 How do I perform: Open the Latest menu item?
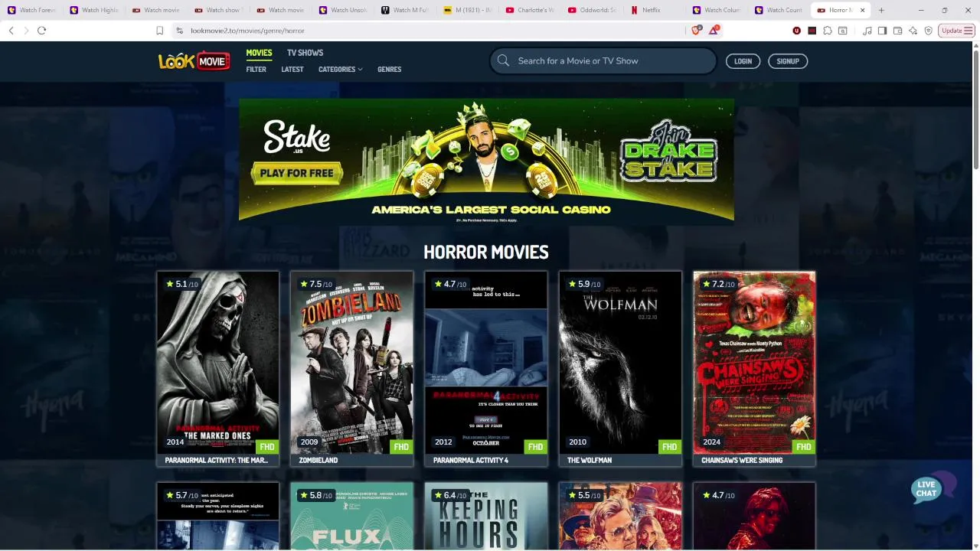coord(292,70)
